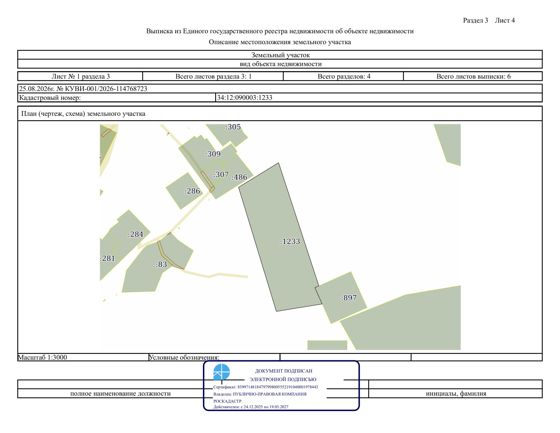
Task: Click the 'Всего листов выписки: 6' cell
Action: (473, 76)
